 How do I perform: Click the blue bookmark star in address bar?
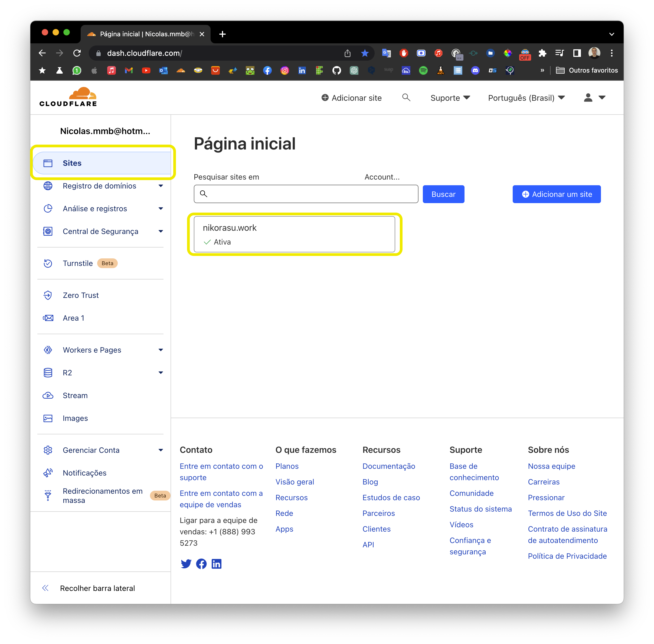365,53
